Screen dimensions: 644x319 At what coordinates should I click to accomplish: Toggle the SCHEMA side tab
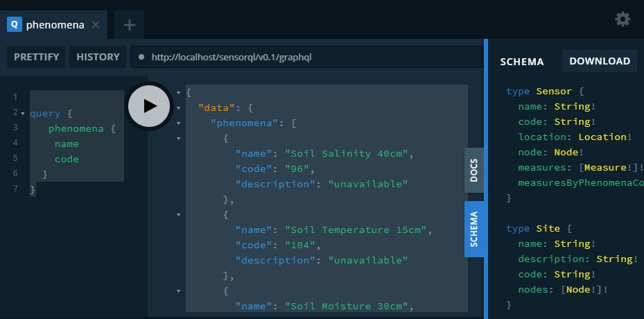click(474, 230)
